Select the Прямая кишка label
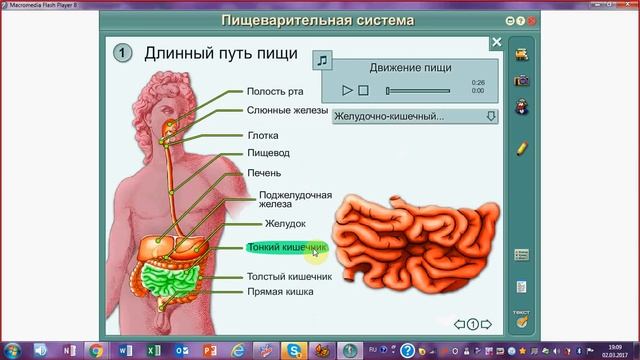Screen dimensions: 640x360 coord(280,292)
